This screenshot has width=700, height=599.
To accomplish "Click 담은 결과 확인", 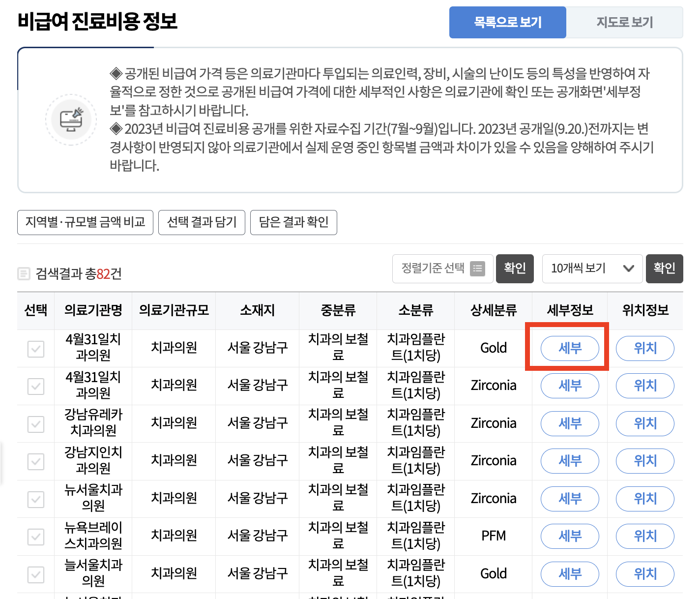I will click(x=293, y=222).
